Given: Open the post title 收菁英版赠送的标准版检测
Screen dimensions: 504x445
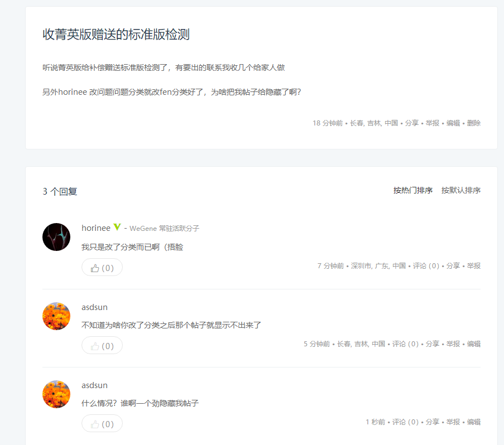Looking at the screenshot, I should [116, 35].
